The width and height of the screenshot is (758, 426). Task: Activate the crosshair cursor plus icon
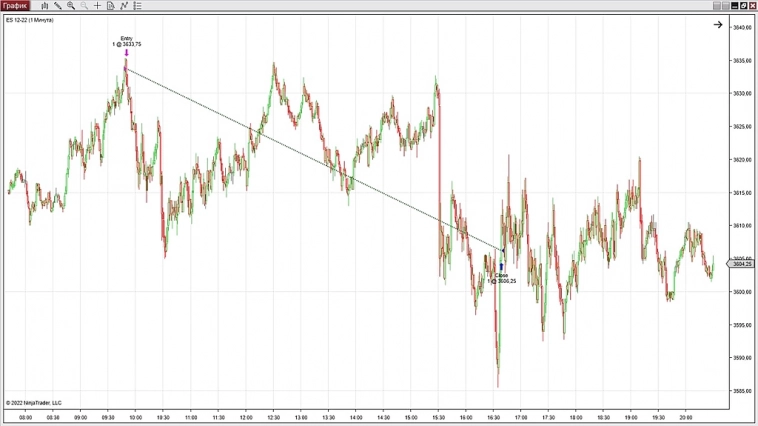[97, 6]
